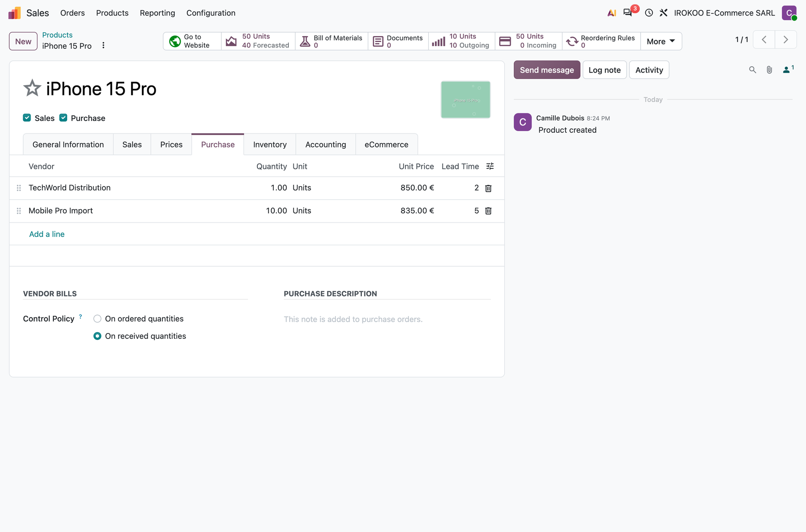Delete the TechWorld Distribution vendor line
The image size is (806, 532).
(488, 188)
